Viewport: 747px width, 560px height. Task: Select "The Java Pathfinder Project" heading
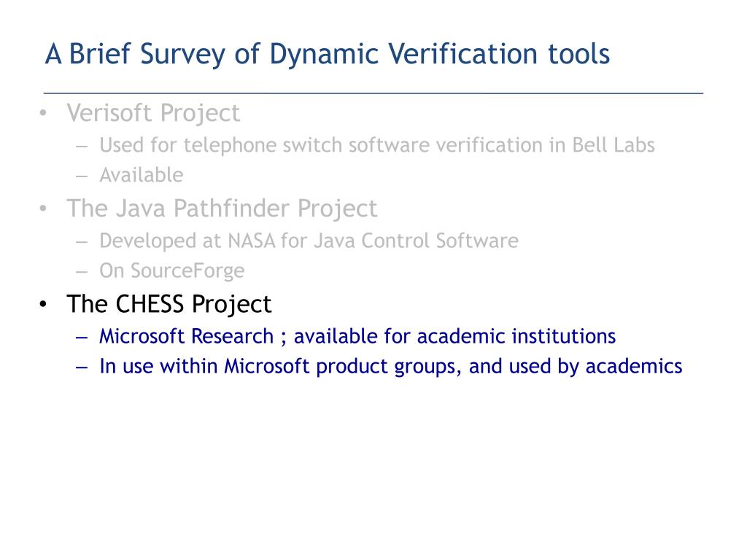222,209
